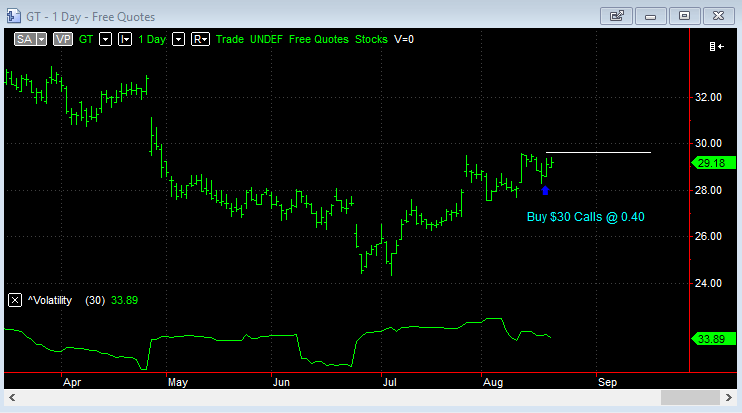Click the scroll left arrow
This screenshot has width=742, height=413.
12,398
